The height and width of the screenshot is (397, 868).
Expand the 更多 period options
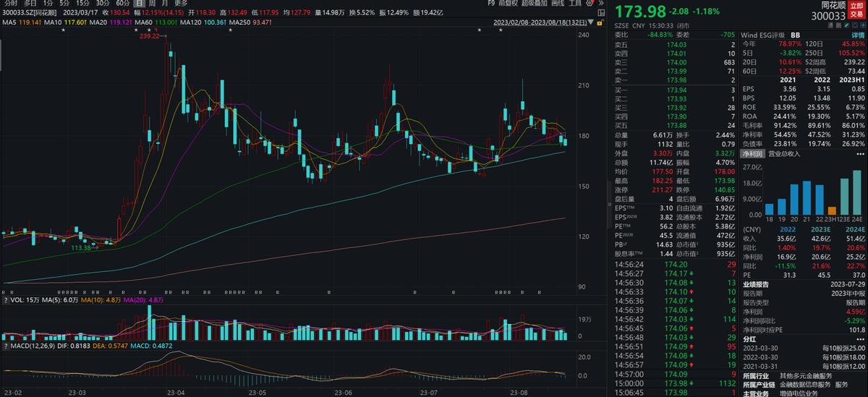point(181,3)
